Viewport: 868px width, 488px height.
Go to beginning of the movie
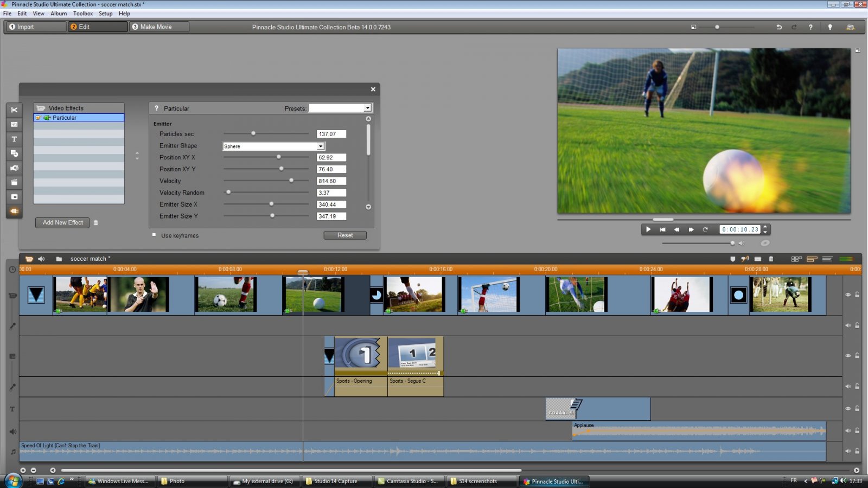(x=662, y=229)
